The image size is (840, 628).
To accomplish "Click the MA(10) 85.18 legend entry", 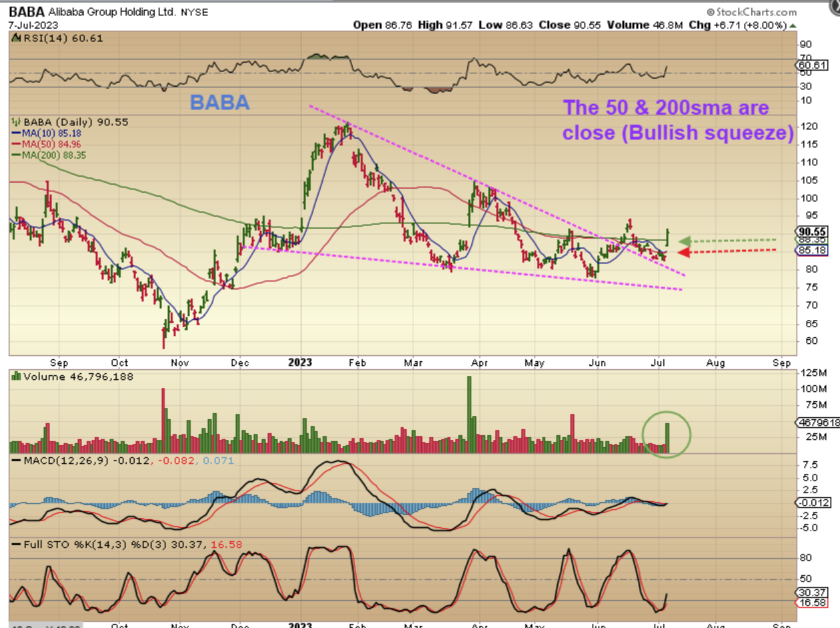I will [51, 133].
